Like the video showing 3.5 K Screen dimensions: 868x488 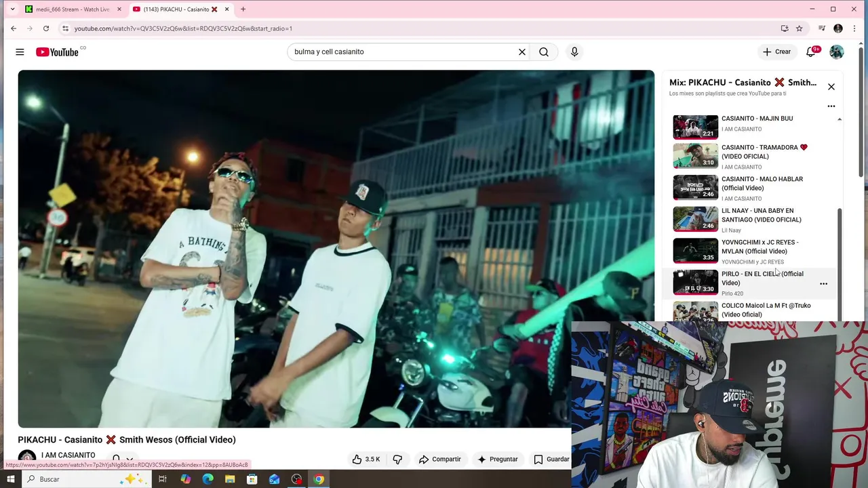click(x=366, y=459)
